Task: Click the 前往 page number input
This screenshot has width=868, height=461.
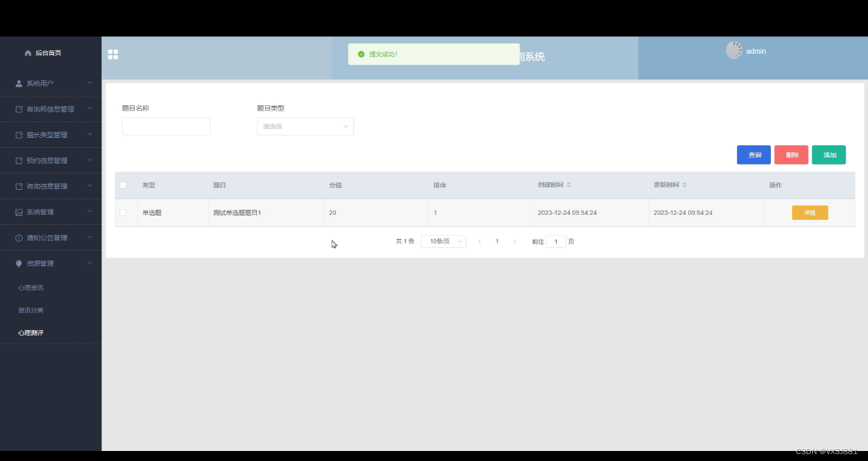Action: click(x=556, y=241)
